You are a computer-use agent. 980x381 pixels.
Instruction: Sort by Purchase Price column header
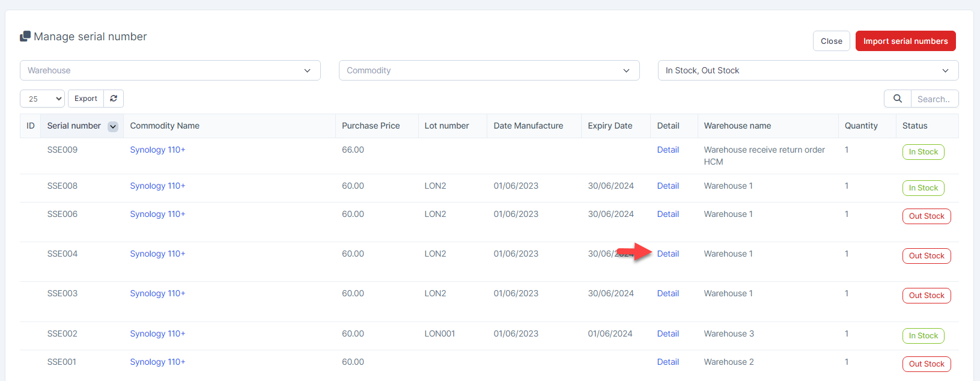pos(371,126)
